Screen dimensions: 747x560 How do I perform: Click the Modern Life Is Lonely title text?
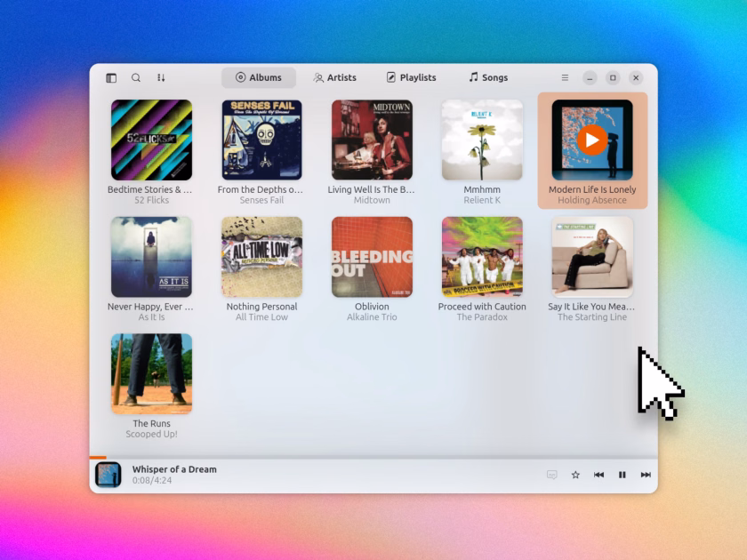tap(592, 189)
